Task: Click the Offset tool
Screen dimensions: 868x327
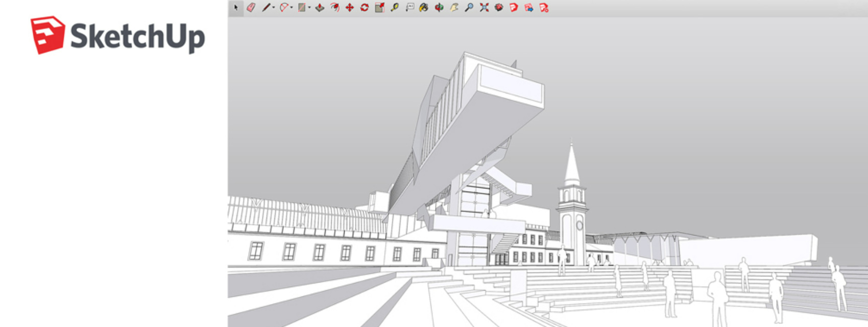Action: [335, 8]
